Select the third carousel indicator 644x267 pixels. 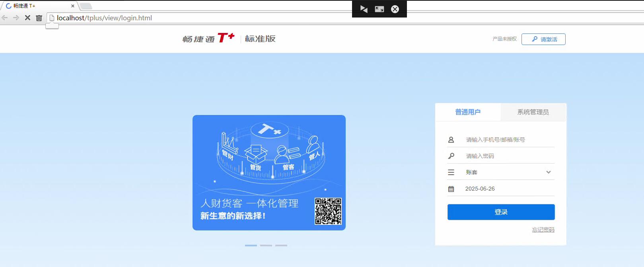(281, 246)
